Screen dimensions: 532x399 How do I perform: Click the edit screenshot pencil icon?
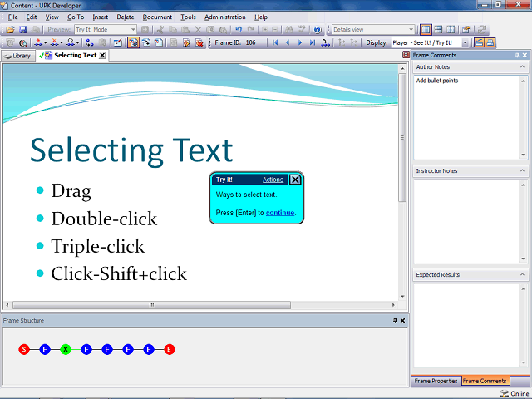(118, 42)
